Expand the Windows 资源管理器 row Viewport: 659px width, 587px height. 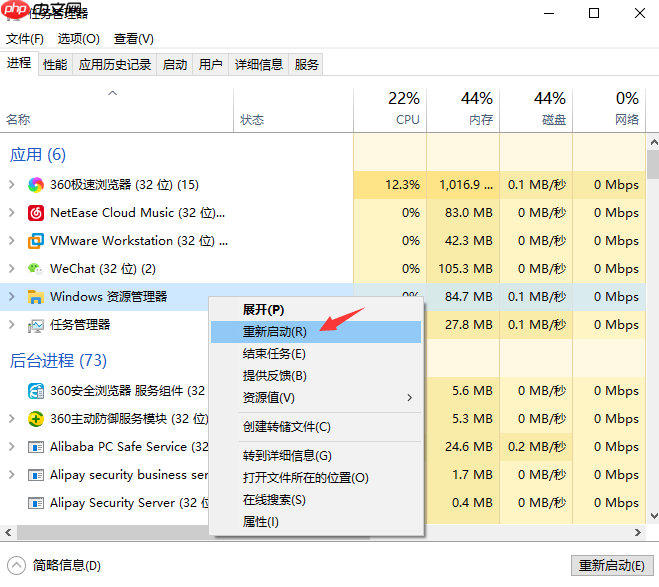click(12, 297)
